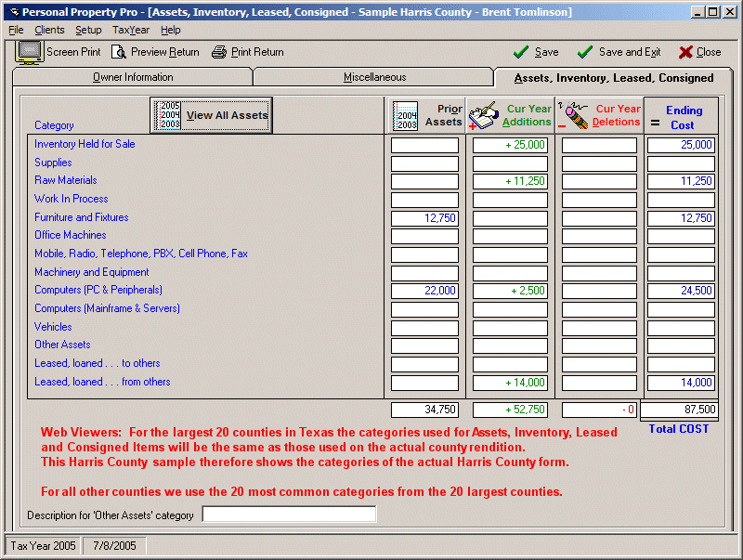This screenshot has height=560, width=743.
Task: Click the Cur Year Deletions header
Action: point(599,115)
